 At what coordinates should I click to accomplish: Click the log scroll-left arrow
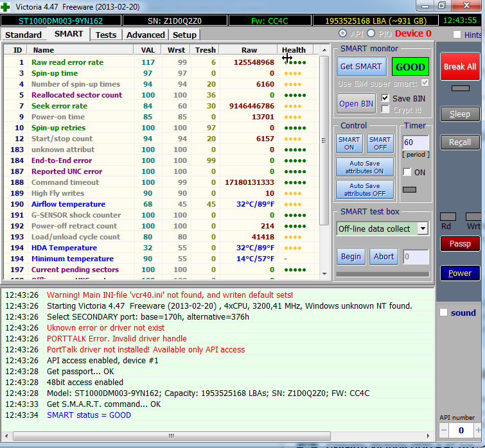[x=6, y=436]
